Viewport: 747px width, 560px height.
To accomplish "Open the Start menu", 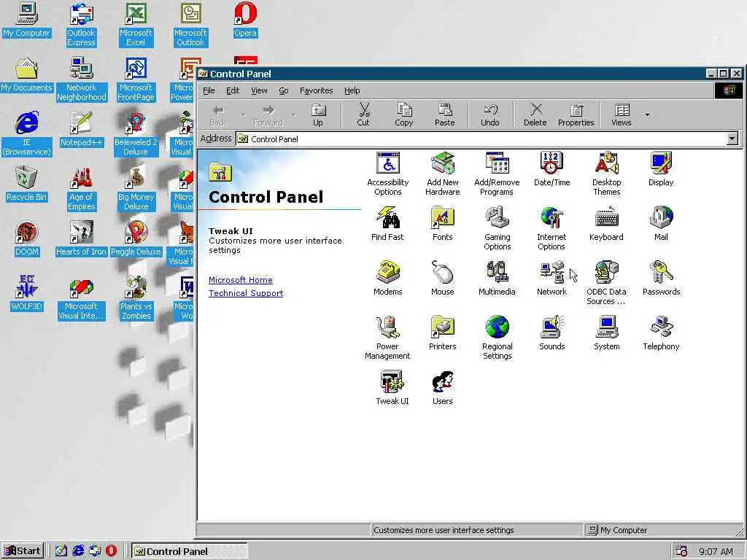I will coord(23,551).
